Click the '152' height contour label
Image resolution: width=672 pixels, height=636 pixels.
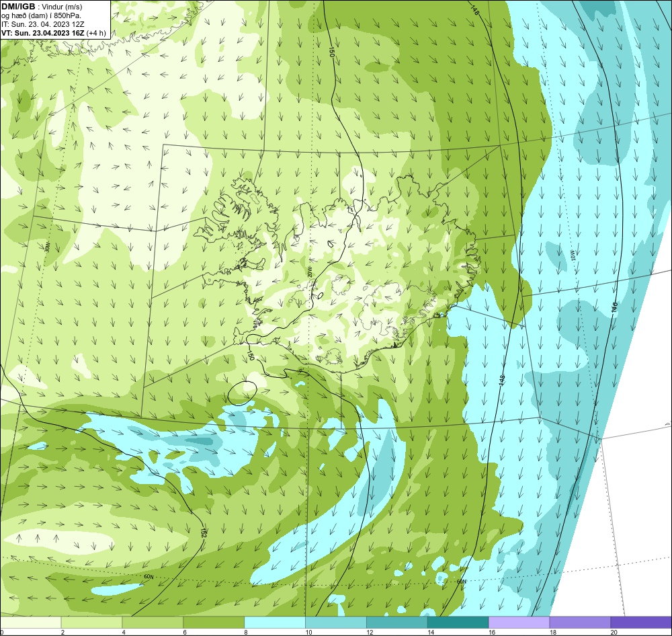[204, 533]
